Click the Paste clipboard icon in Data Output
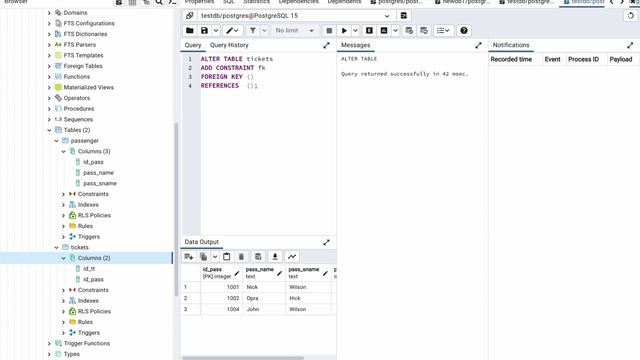The height and width of the screenshot is (360, 640). (227, 257)
